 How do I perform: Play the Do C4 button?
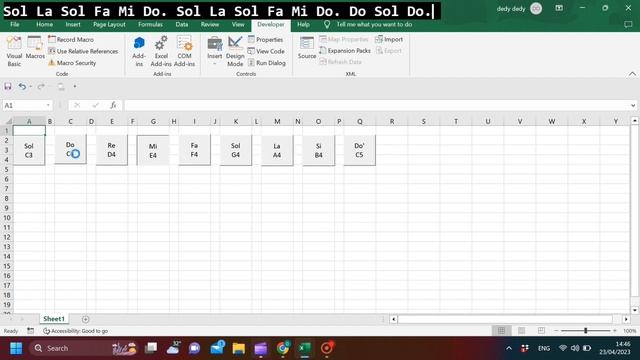pos(70,149)
